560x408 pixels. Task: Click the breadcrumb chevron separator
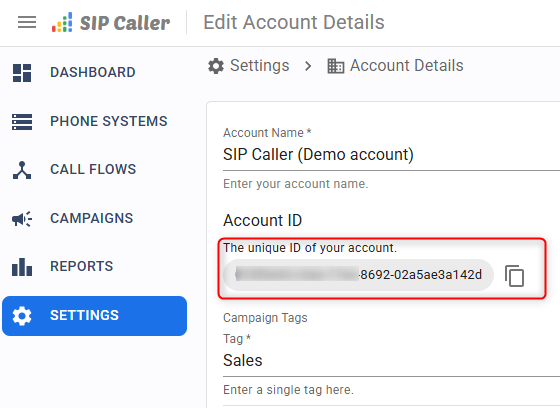click(x=308, y=66)
